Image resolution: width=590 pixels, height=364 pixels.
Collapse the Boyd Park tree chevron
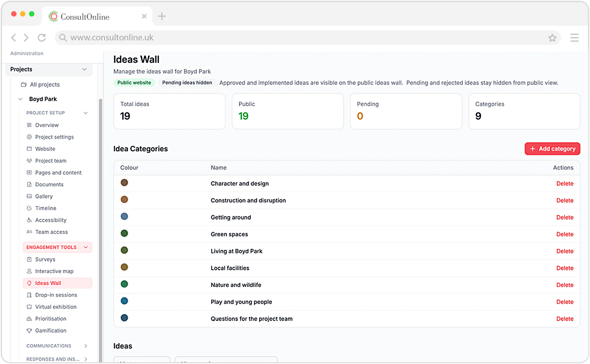coord(20,99)
